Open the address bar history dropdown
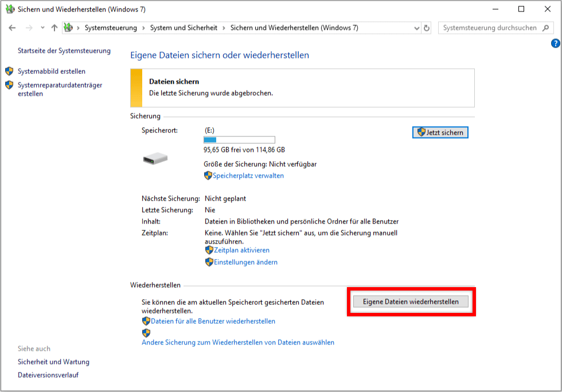This screenshot has height=392, width=562. (x=416, y=28)
